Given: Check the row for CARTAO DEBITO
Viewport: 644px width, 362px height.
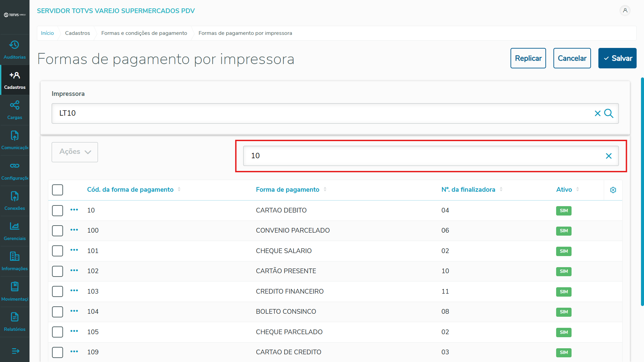Looking at the screenshot, I should 57,210.
